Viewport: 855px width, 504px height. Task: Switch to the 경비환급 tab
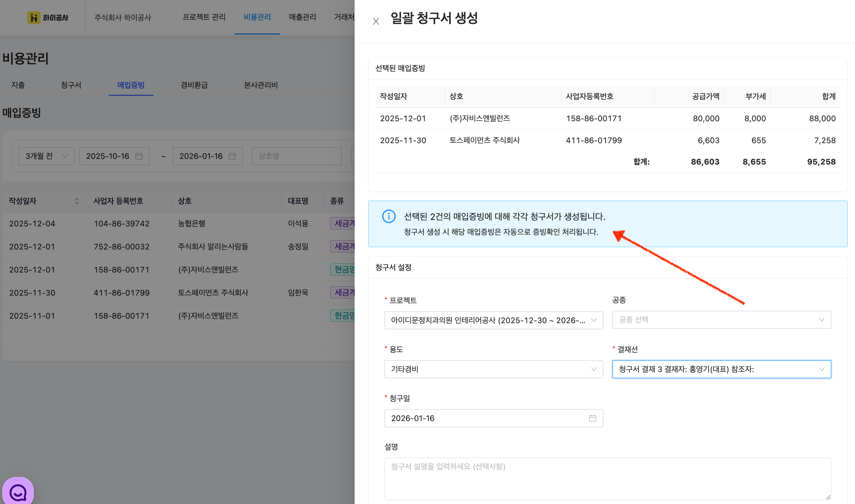tap(194, 85)
